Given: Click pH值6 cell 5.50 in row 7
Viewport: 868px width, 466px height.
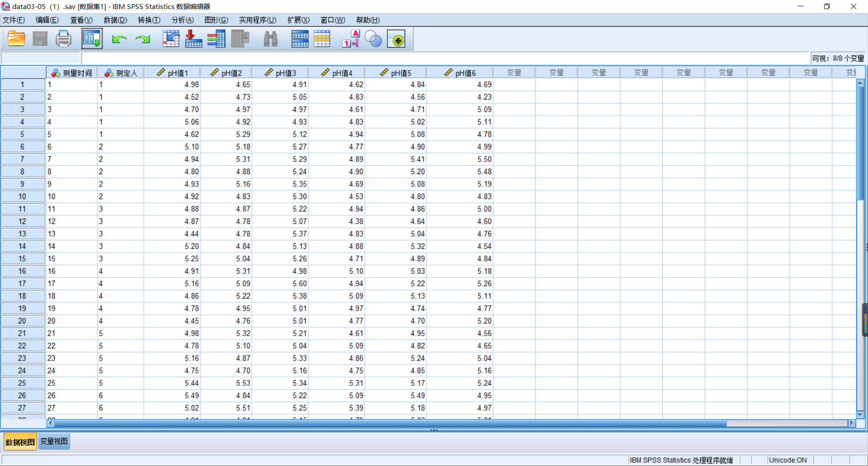Looking at the screenshot, I should tap(460, 159).
